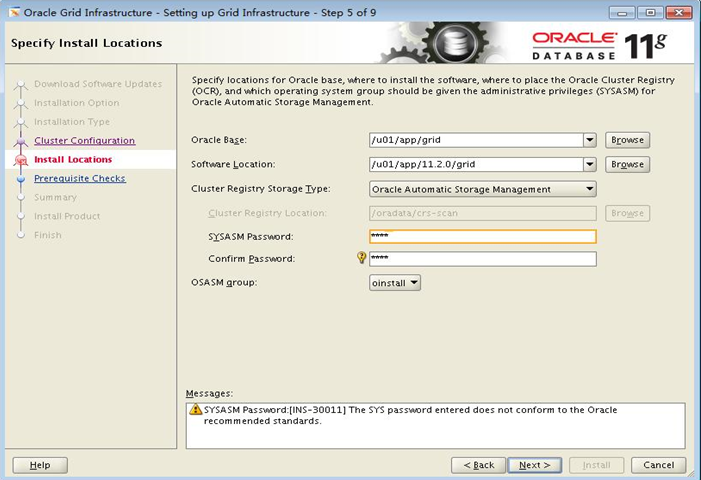Open the OSASM group oinstall dropdown
This screenshot has height=480, width=701.
click(413, 283)
